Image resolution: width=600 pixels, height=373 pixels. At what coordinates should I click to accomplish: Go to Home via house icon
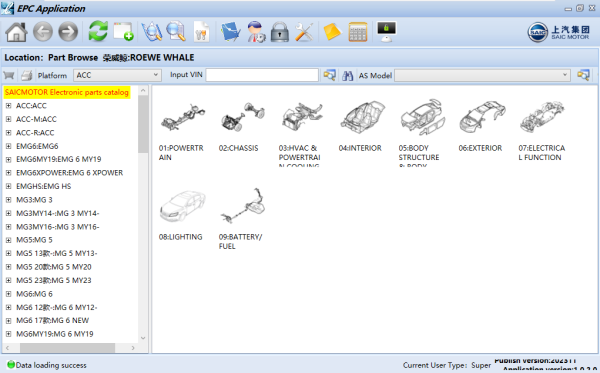tap(16, 32)
